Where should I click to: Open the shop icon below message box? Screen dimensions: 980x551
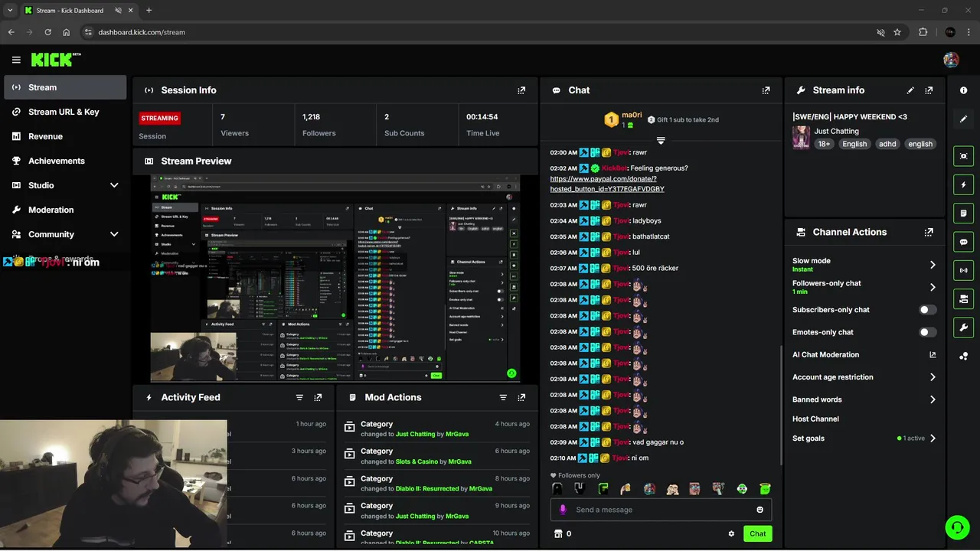(558, 534)
